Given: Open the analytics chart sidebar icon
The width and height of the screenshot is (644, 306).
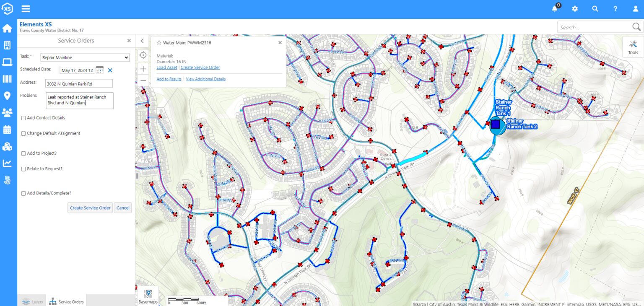Looking at the screenshot, I should pos(7,163).
